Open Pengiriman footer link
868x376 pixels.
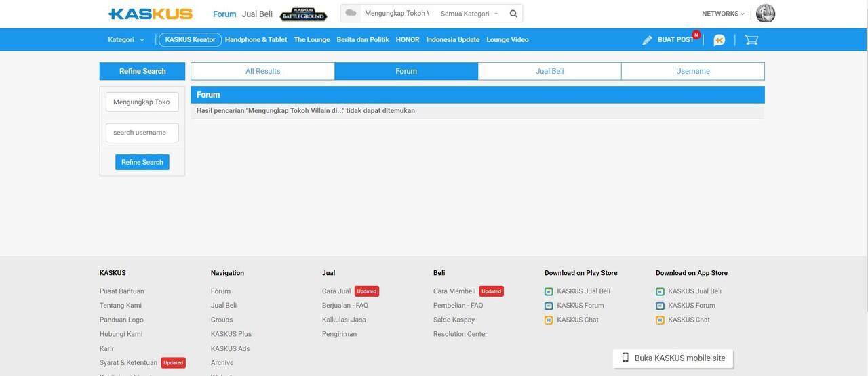tap(339, 334)
